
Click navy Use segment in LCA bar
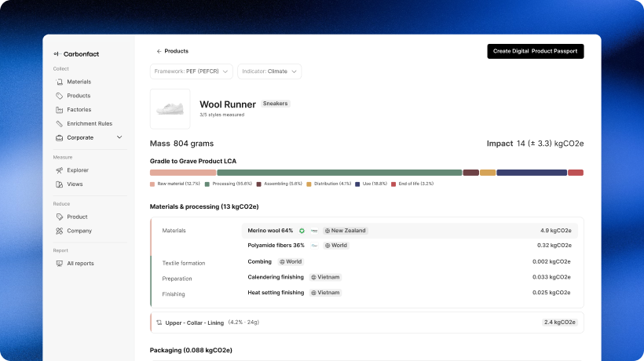[532, 173]
